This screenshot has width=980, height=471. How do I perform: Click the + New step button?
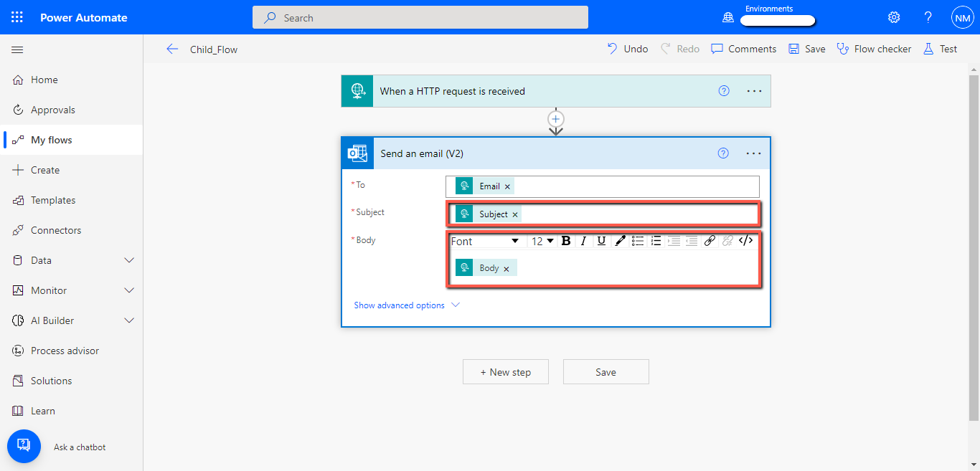[x=506, y=372]
